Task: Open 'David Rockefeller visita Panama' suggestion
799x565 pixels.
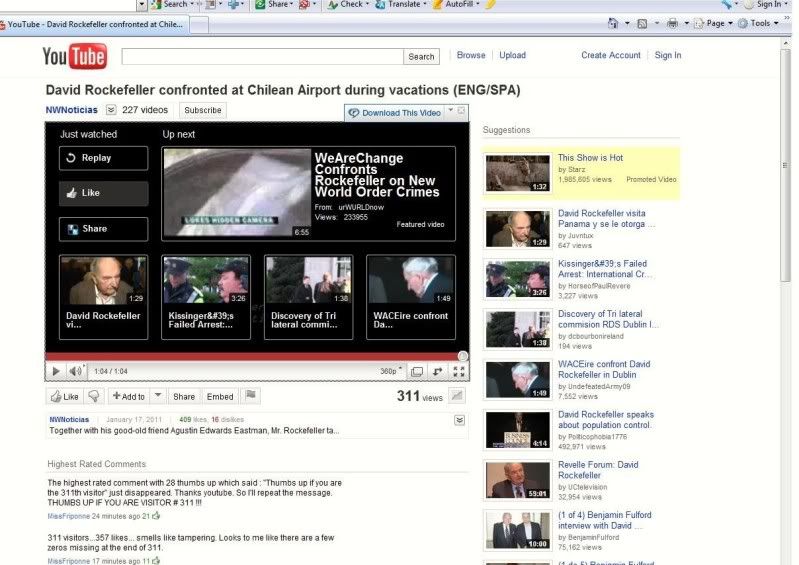Action: [606, 219]
